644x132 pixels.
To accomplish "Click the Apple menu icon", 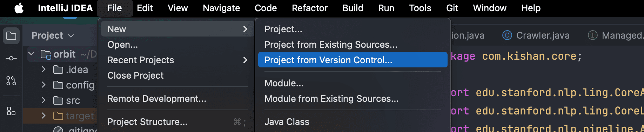I will click(19, 8).
